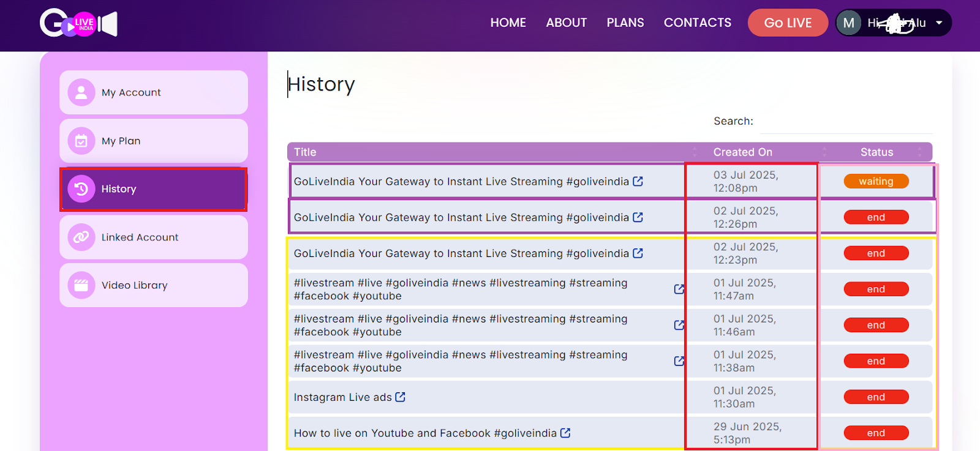Click end badge for 01 Jul 11:47am
980x451 pixels.
[876, 289]
